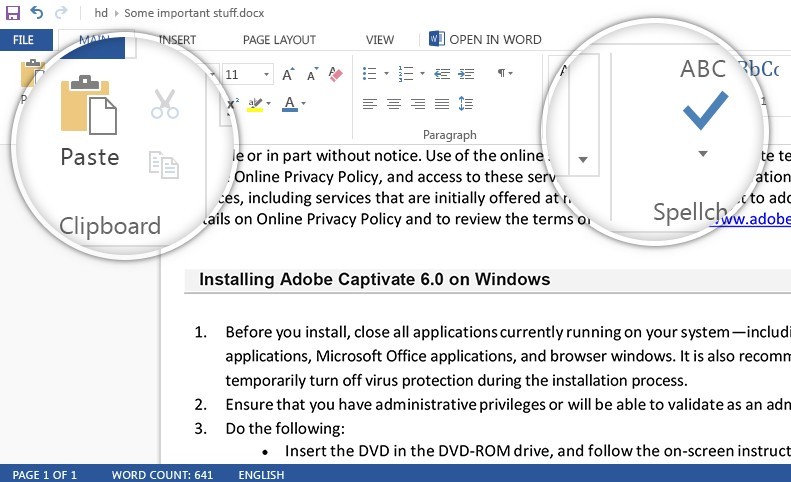
Task: Click the document name Some important stuff.docx
Action: click(194, 13)
